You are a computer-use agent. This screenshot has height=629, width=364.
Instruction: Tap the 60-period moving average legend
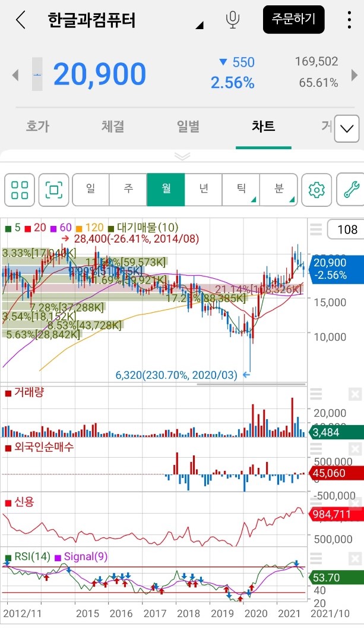point(61,228)
